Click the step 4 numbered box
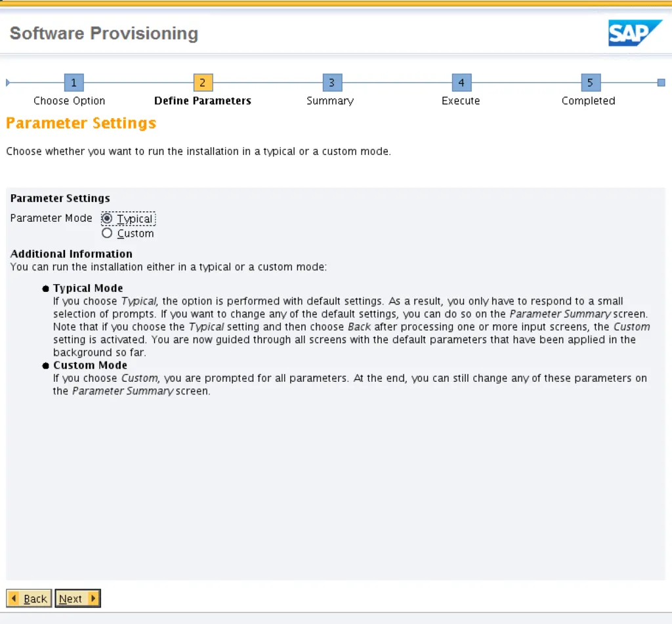Image resolution: width=672 pixels, height=624 pixels. click(x=461, y=83)
